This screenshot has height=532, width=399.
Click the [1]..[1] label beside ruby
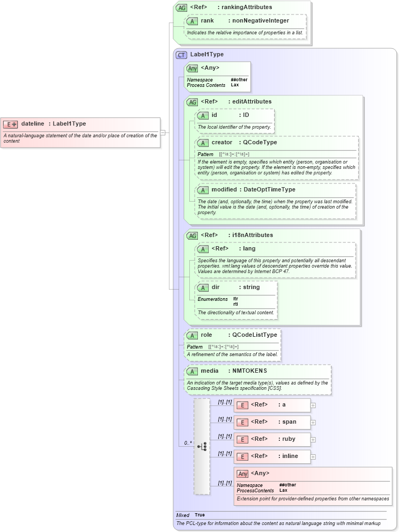click(x=225, y=437)
